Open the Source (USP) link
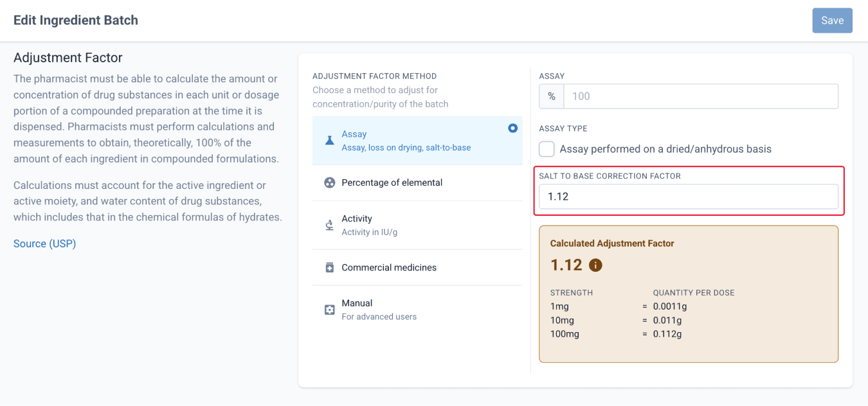The image size is (868, 406). click(44, 243)
